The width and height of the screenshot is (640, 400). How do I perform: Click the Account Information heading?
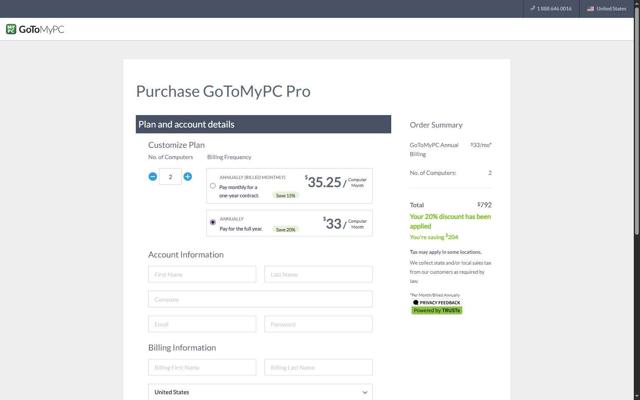186,254
